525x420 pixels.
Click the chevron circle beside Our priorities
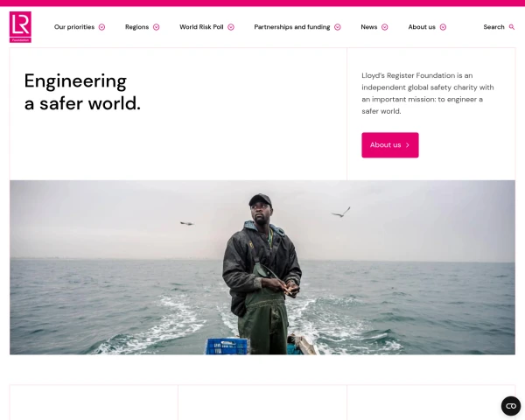(x=101, y=27)
